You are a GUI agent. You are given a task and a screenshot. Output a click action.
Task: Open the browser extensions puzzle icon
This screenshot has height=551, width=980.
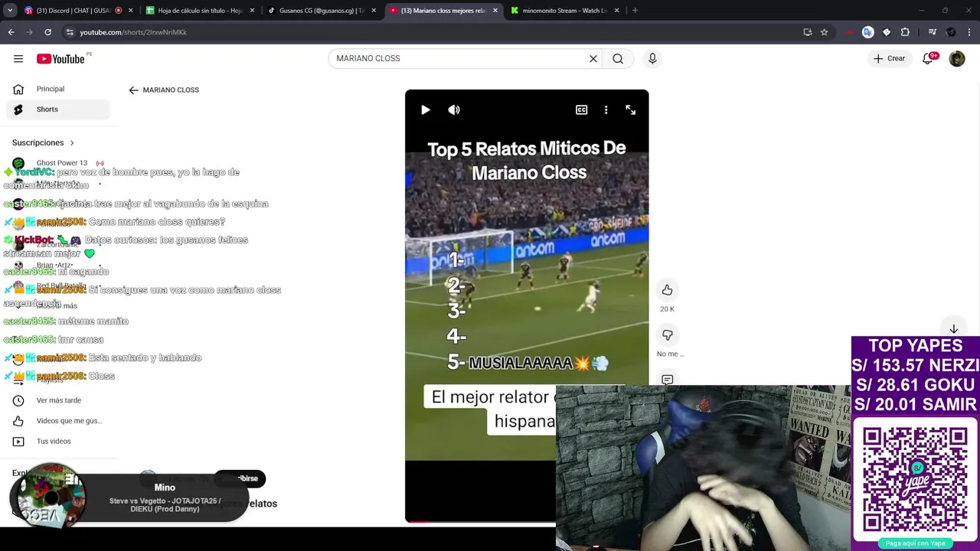click(x=905, y=32)
